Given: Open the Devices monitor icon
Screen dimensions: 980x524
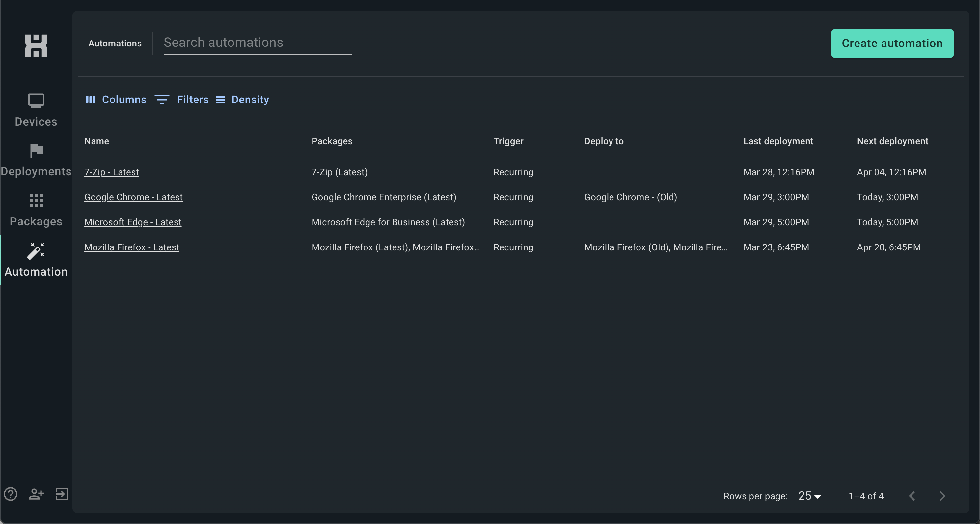Looking at the screenshot, I should (x=36, y=101).
